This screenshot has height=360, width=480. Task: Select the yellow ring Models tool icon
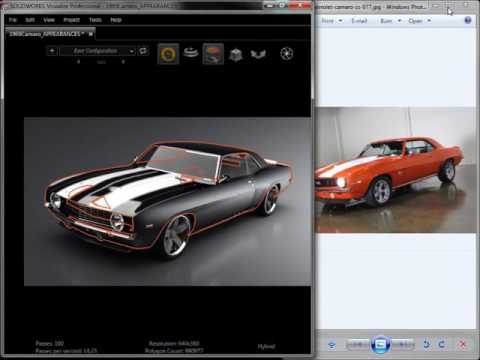pyautogui.click(x=168, y=54)
